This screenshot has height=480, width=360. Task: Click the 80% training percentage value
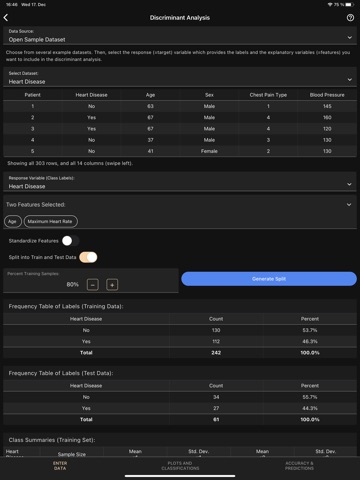click(72, 285)
